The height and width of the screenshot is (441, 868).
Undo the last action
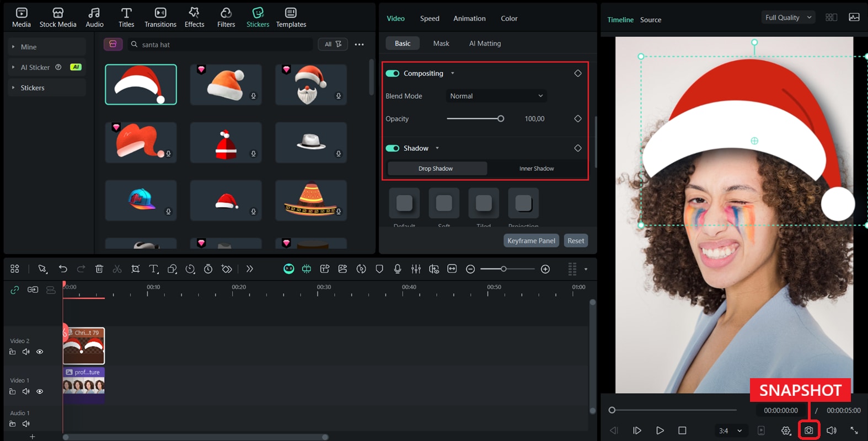pos(63,268)
